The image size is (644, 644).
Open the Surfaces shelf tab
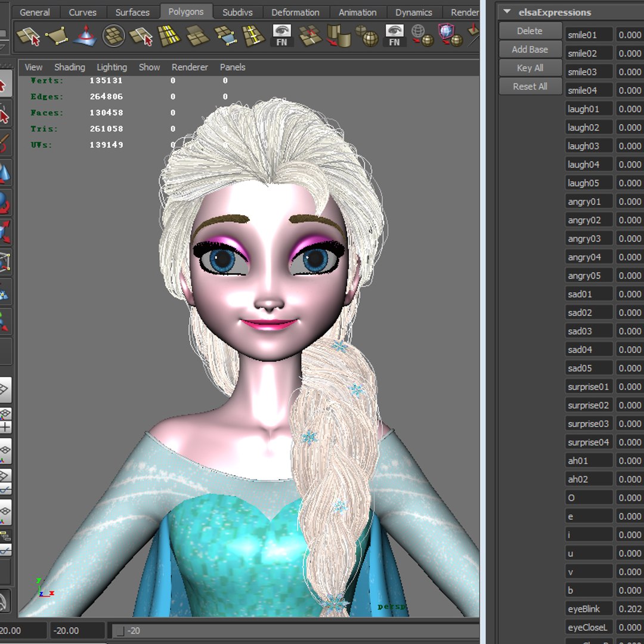tap(132, 13)
